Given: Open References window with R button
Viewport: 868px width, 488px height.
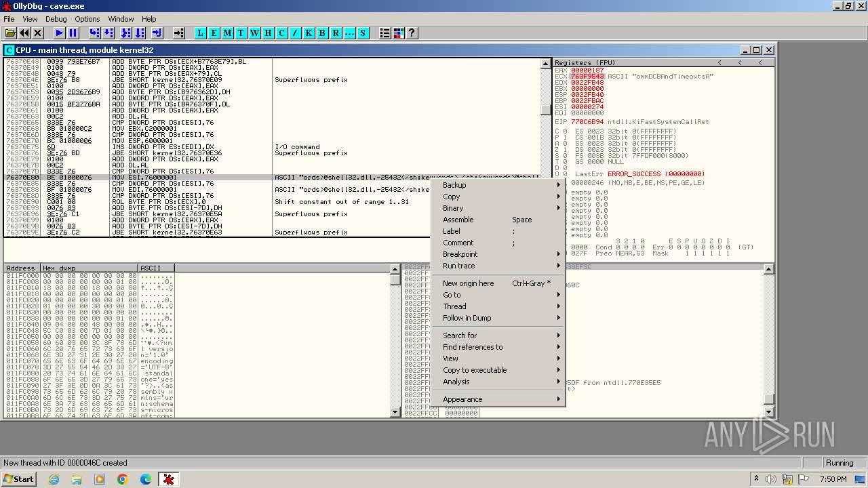Looking at the screenshot, I should [x=336, y=33].
